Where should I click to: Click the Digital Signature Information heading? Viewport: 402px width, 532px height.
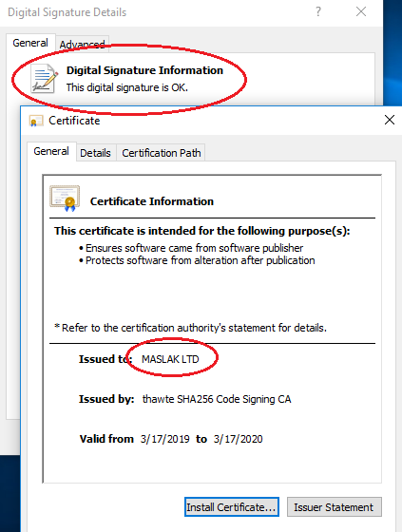click(x=144, y=70)
